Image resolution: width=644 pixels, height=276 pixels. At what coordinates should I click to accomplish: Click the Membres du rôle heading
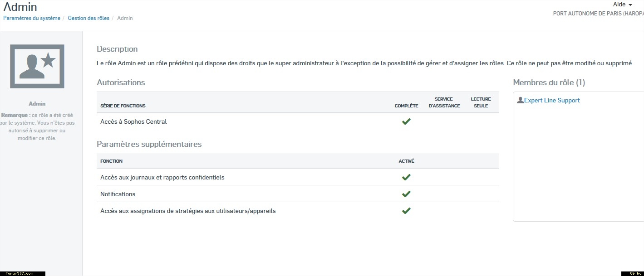click(x=549, y=82)
